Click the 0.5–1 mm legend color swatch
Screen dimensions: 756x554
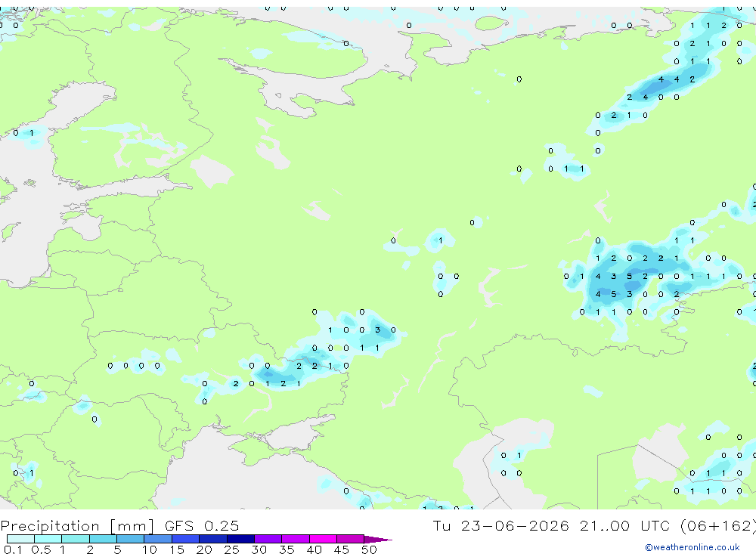(48, 539)
